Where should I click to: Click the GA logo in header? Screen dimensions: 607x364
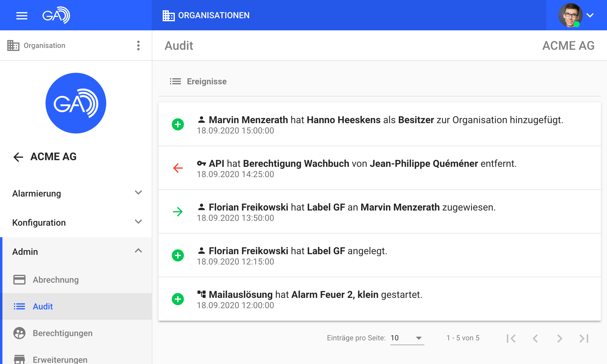(56, 15)
